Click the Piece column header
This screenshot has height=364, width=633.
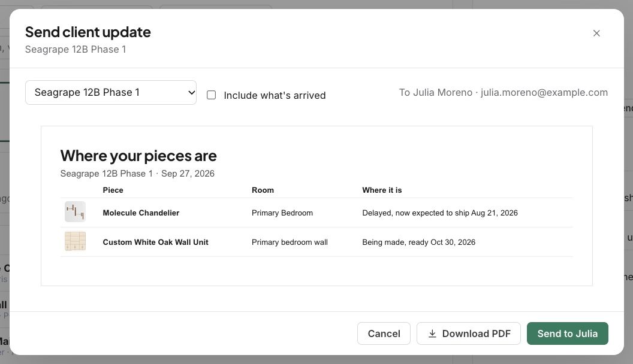click(113, 190)
